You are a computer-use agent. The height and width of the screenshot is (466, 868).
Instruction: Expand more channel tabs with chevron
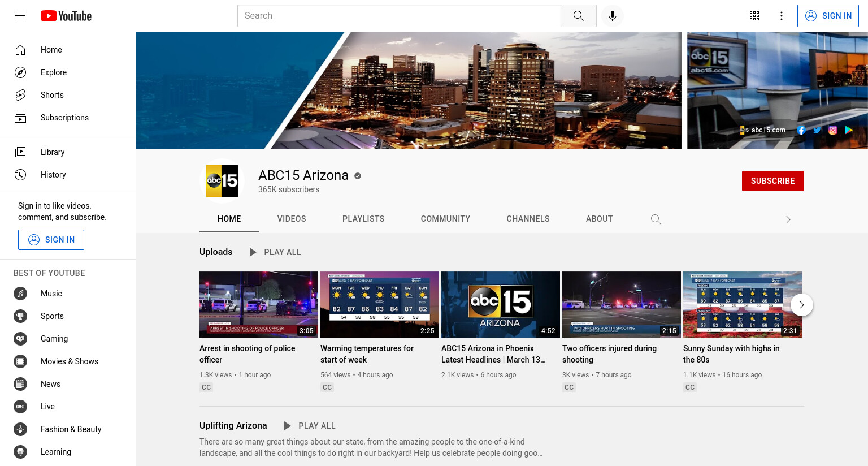pyautogui.click(x=788, y=219)
